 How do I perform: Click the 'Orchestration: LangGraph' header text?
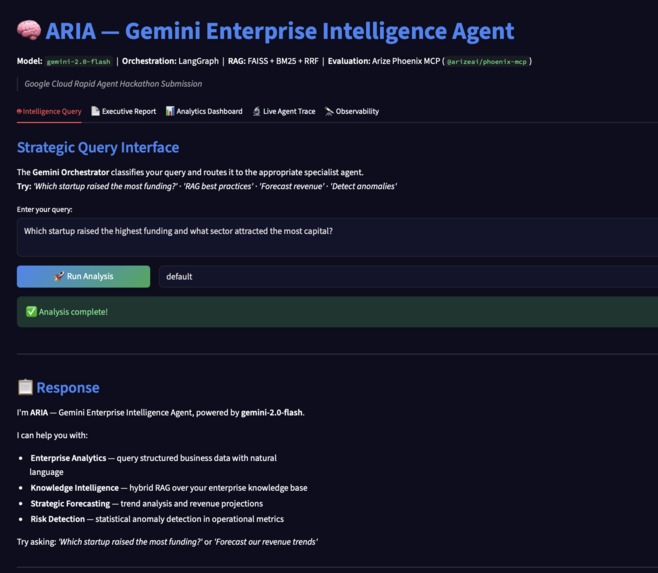[170, 61]
